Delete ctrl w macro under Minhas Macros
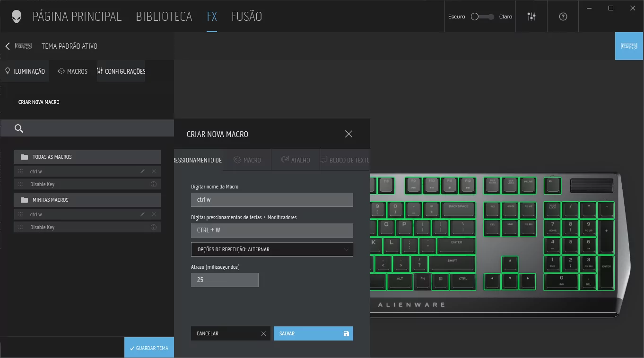 tap(154, 214)
